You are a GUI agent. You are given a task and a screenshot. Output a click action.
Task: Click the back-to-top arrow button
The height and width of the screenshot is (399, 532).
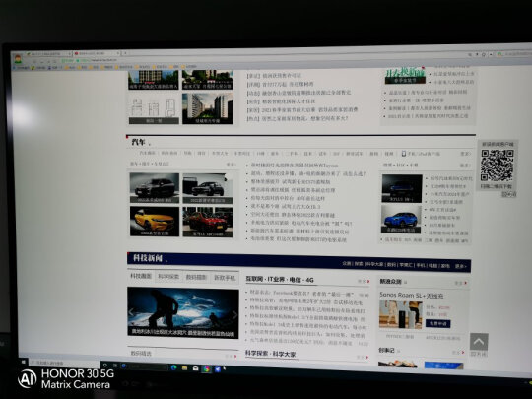pyautogui.click(x=479, y=342)
